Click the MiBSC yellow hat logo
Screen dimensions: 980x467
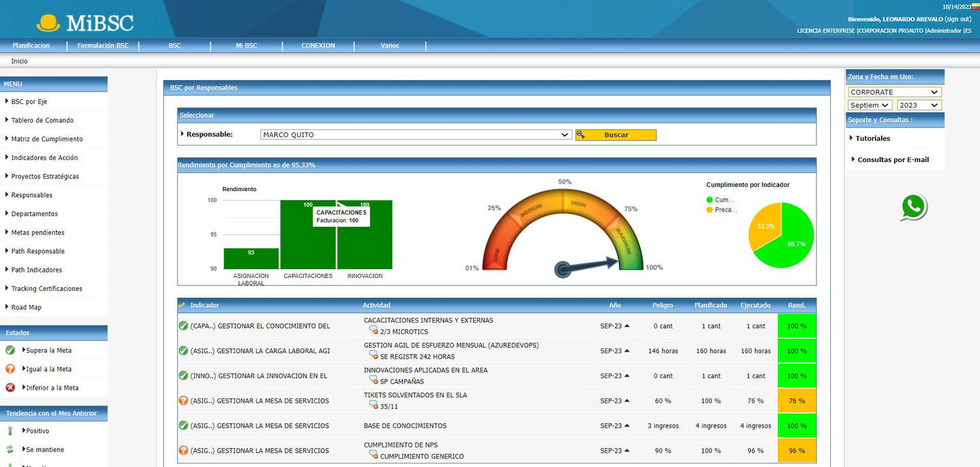(48, 23)
